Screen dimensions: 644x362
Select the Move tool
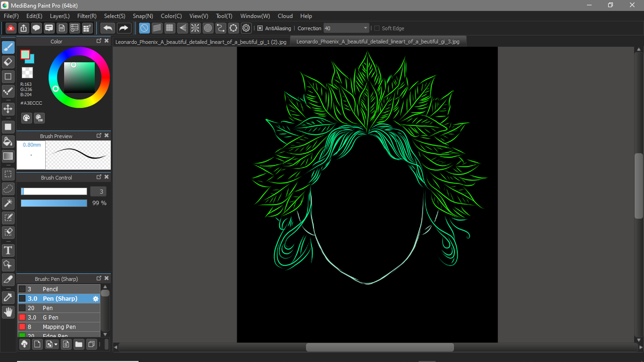[x=8, y=109]
